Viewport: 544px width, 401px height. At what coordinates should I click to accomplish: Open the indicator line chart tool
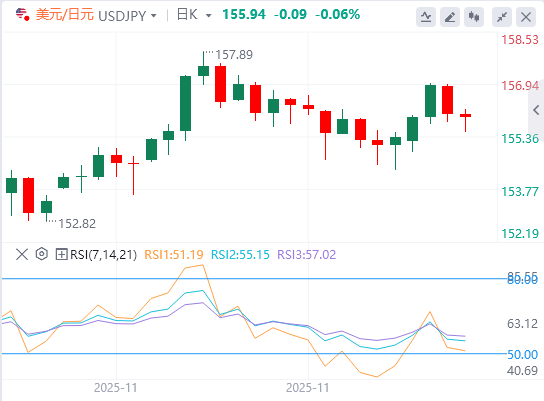coord(426,17)
